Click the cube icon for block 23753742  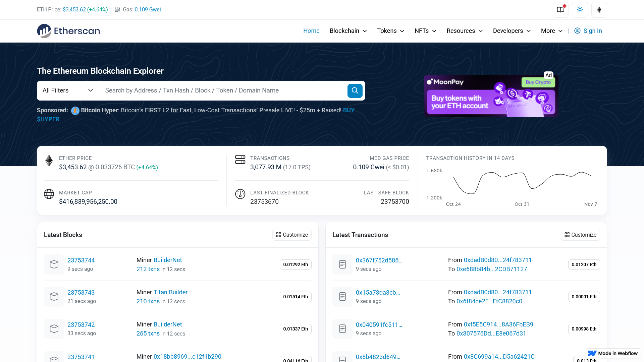click(x=54, y=329)
